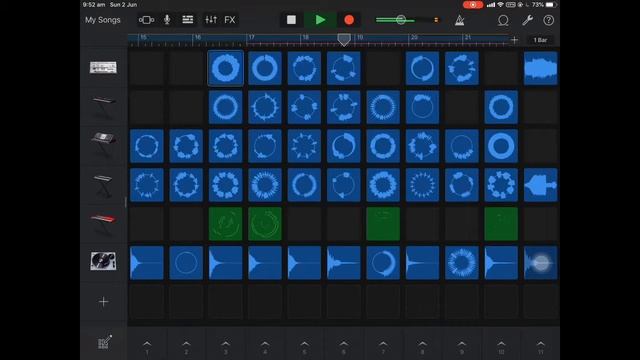The width and height of the screenshot is (640, 360).
Task: Add a song section with ruler plus
Action: point(514,40)
